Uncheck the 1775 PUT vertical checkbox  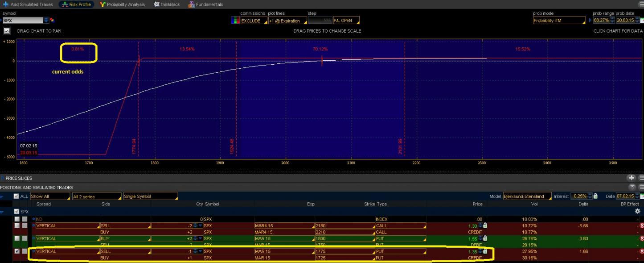click(17, 251)
